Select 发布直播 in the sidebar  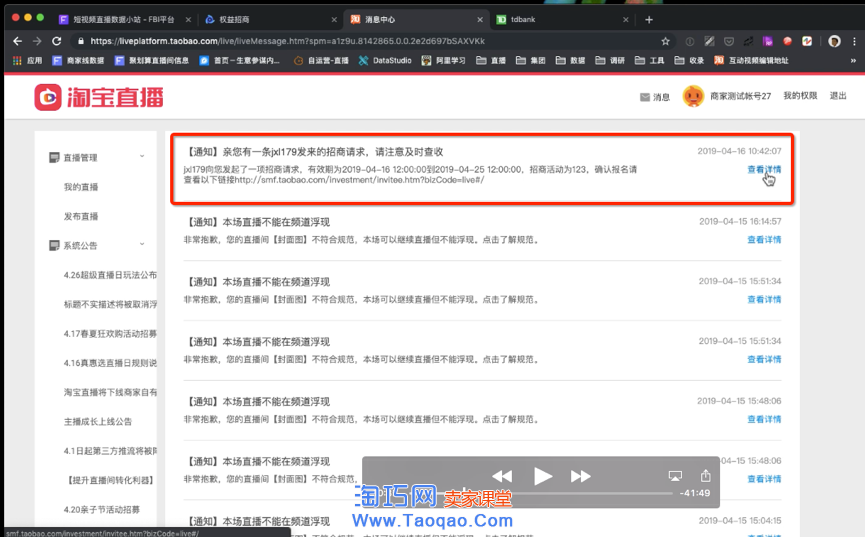click(x=81, y=216)
